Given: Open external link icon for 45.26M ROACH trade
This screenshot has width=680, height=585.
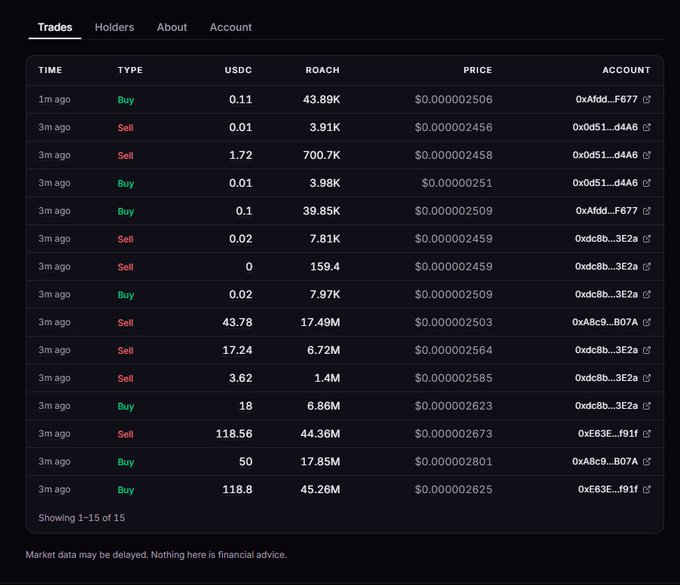Looking at the screenshot, I should 647,489.
